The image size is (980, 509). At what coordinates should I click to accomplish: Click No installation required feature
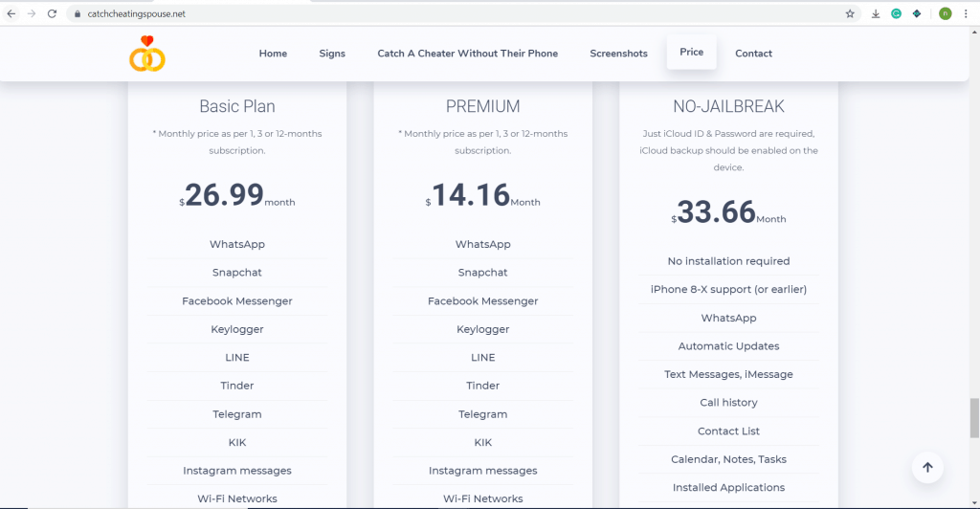[x=728, y=261]
